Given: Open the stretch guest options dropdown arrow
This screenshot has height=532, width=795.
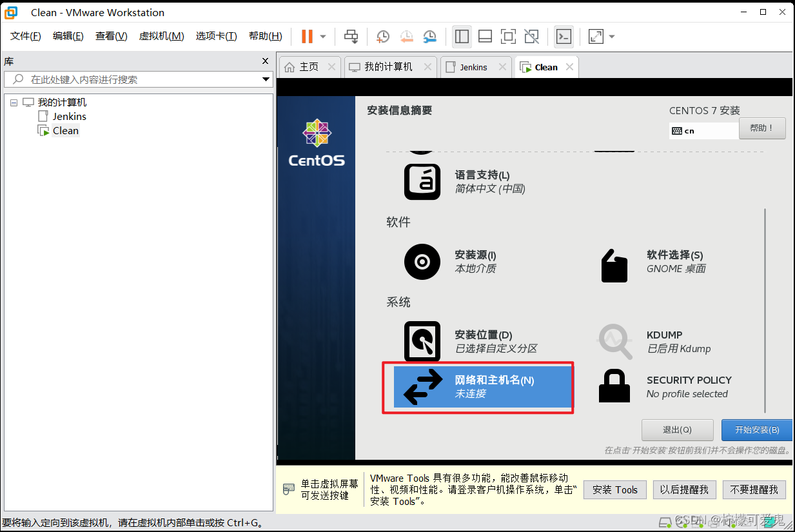Looking at the screenshot, I should (611, 36).
